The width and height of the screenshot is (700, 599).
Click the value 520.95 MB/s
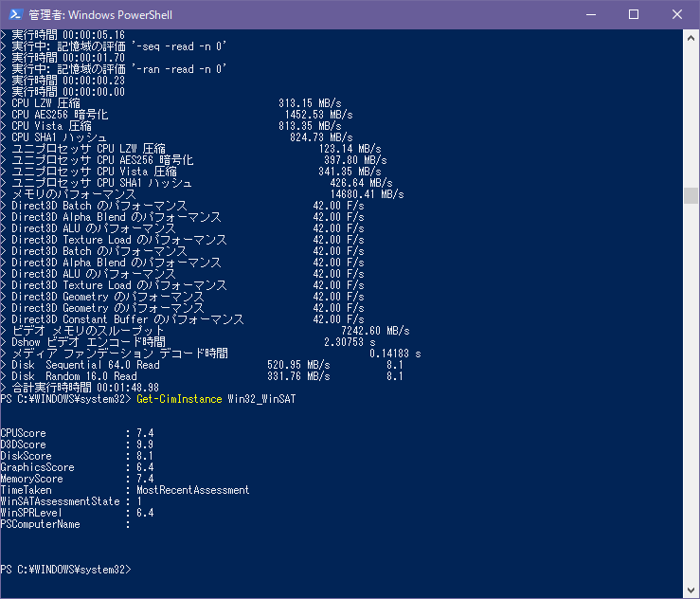[298, 365]
